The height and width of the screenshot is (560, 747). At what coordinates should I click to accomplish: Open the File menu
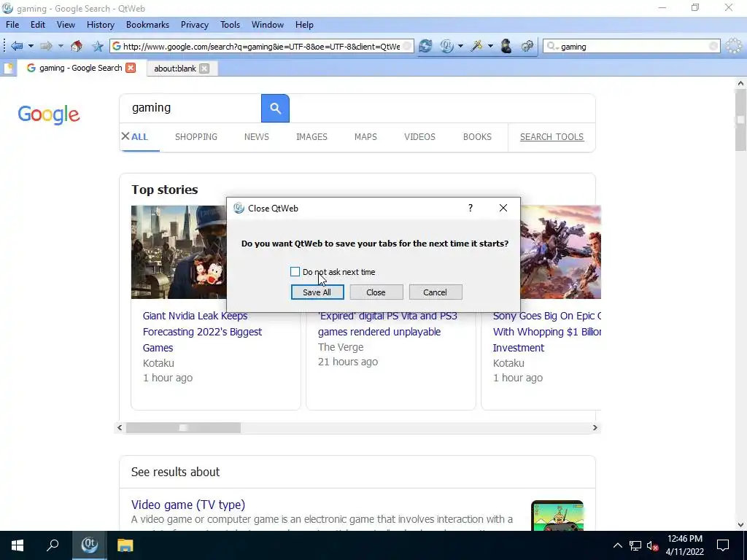[12, 25]
